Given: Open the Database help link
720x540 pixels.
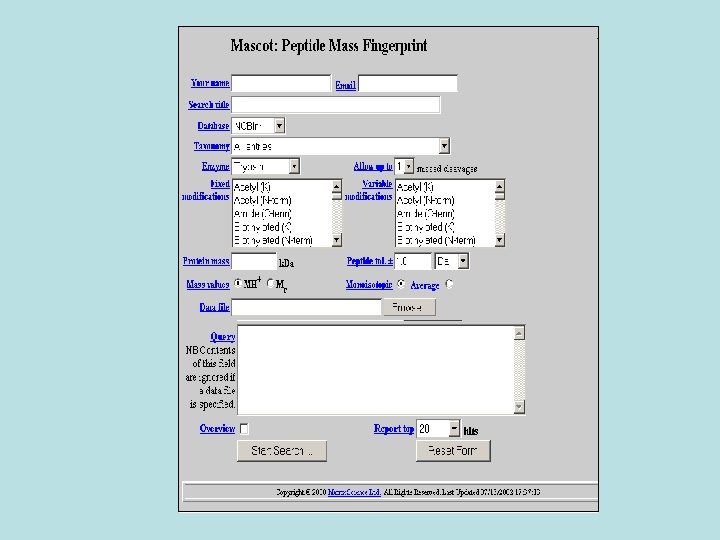Looking at the screenshot, I should [x=213, y=125].
